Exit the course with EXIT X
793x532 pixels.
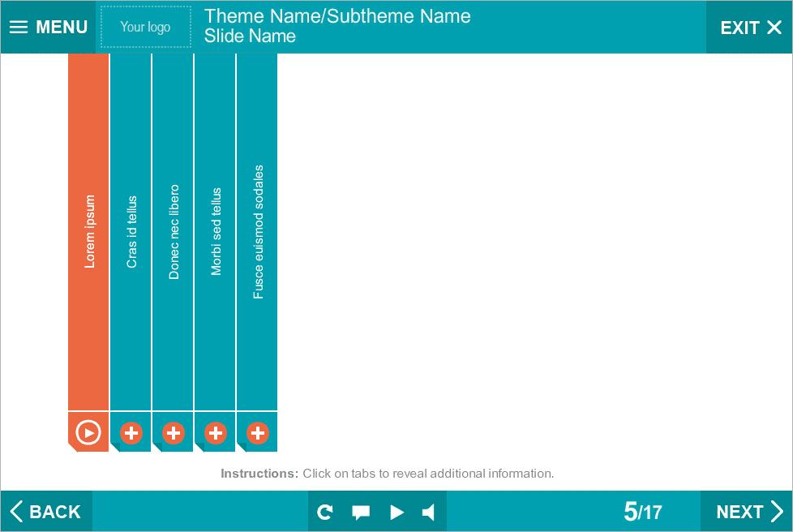click(x=750, y=28)
